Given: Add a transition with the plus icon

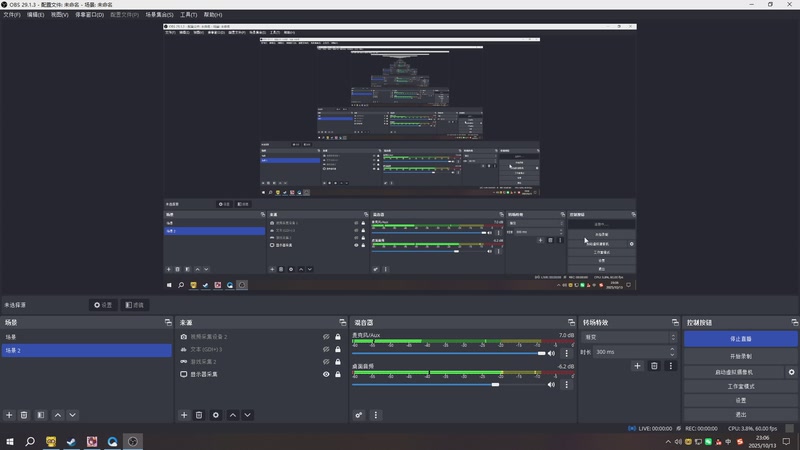Looking at the screenshot, I should 637,366.
